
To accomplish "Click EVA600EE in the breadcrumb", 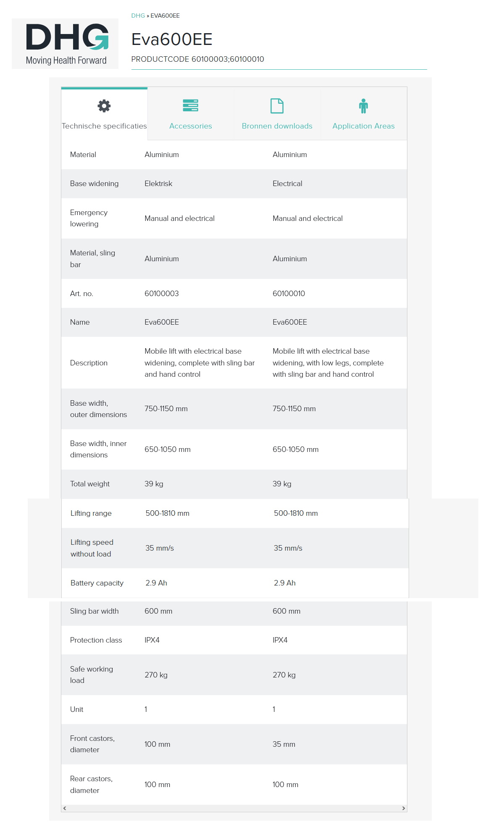I will [165, 16].
